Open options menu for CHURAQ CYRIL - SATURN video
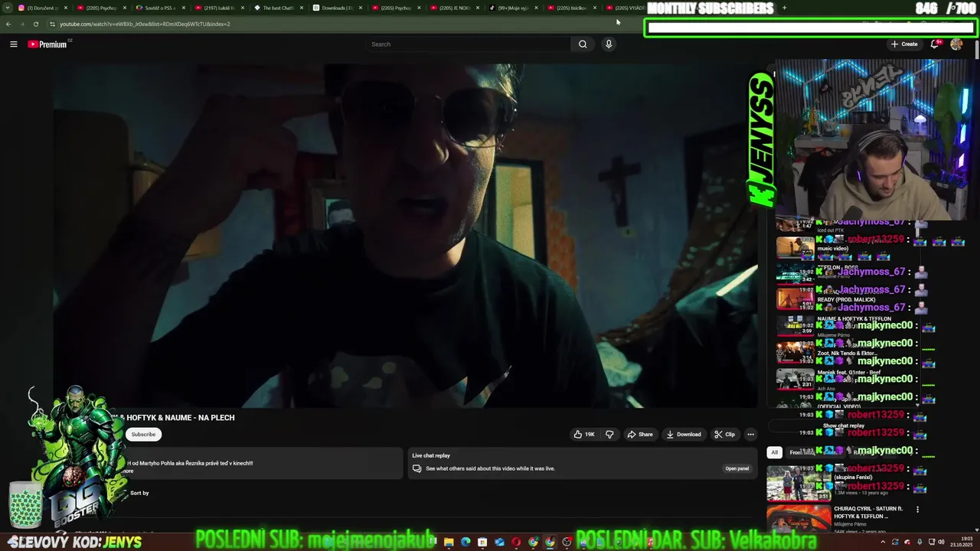 917,510
